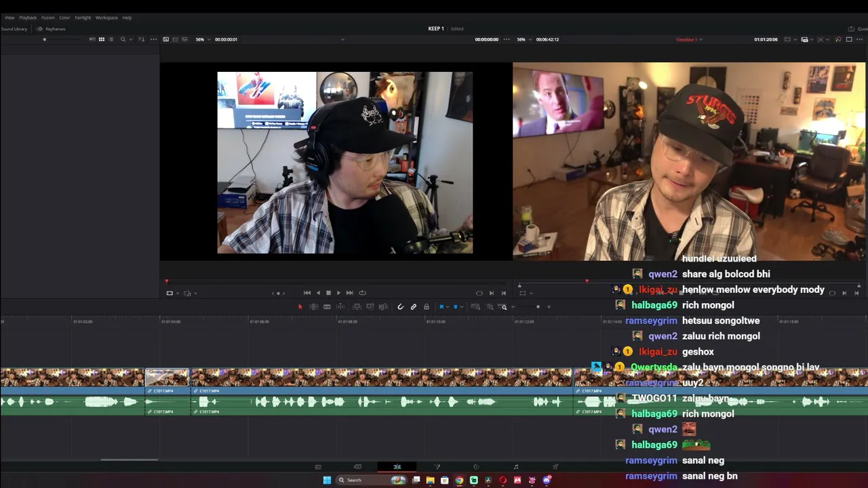Switch media pool to thumbnail grid view

coord(102,39)
